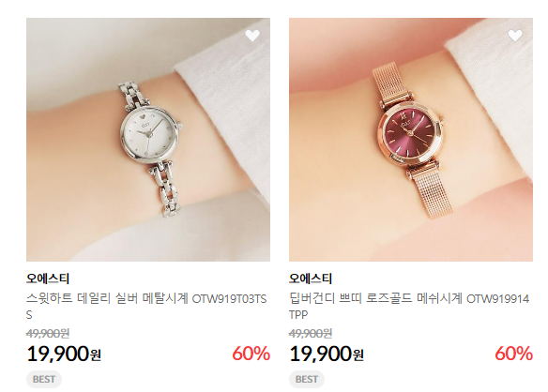This screenshot has height=392, width=548.
Task: Click 19,900원 price of rose gold watch
Action: pos(327,354)
